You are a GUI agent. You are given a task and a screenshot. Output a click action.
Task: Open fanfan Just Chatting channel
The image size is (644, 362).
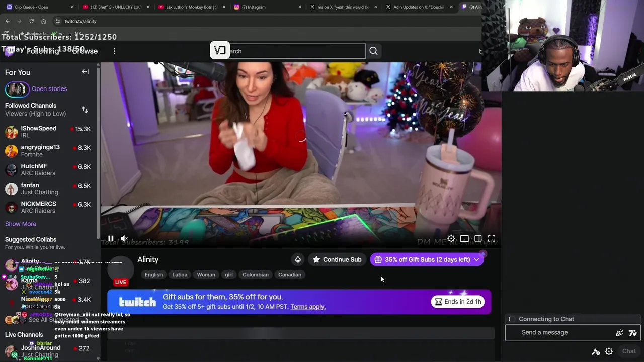pos(48,189)
